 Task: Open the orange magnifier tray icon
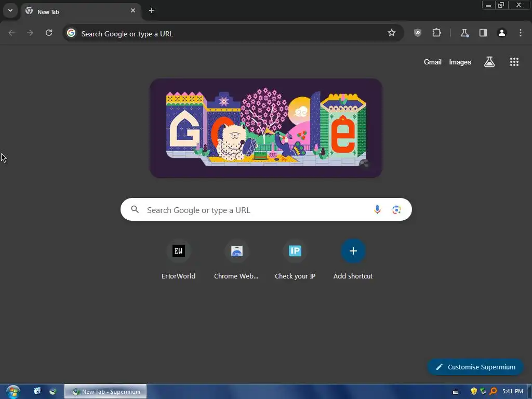494,391
